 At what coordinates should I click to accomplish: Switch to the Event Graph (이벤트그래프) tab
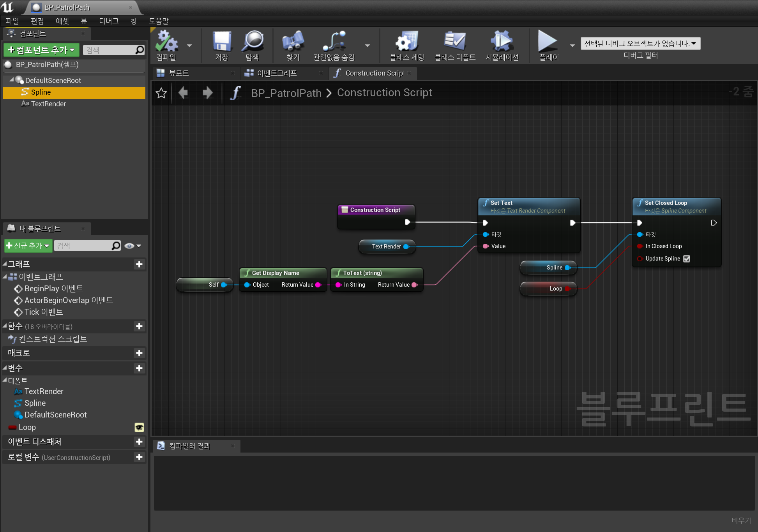pyautogui.click(x=277, y=73)
